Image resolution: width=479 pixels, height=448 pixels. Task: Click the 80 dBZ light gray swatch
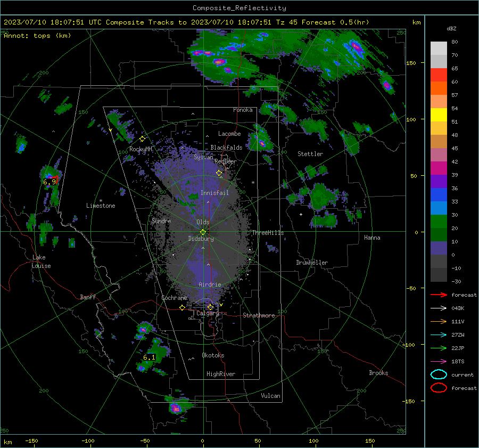(x=439, y=48)
